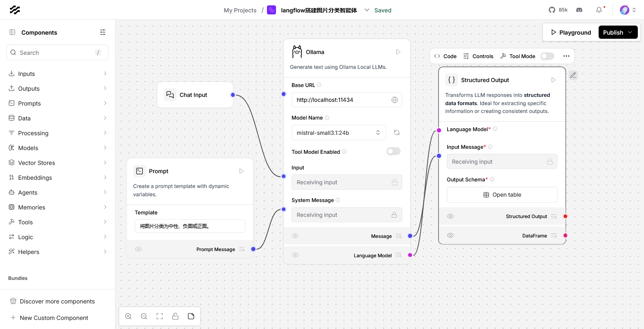Refresh the Ollama model list
The image size is (644, 329).
pos(396,133)
